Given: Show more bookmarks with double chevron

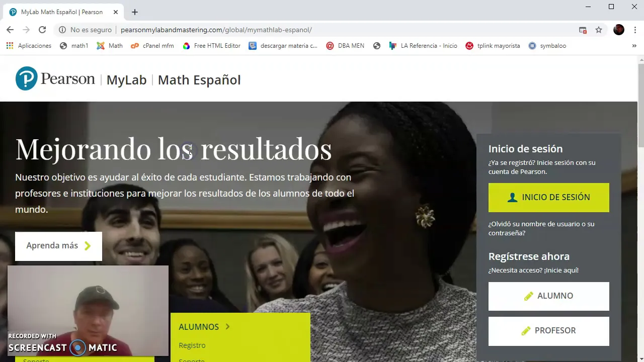Looking at the screenshot, I should click(634, 46).
